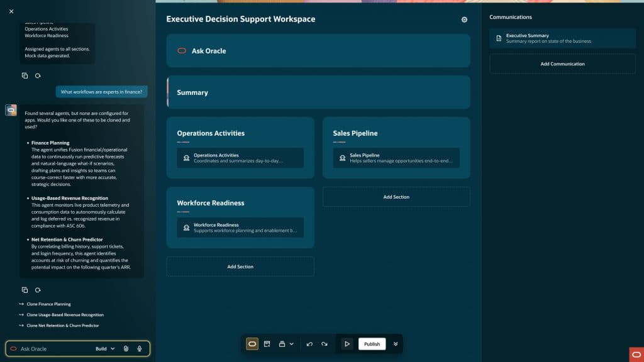The width and height of the screenshot is (644, 362).
Task: Click Finance Planning bullet heading
Action: click(50, 143)
